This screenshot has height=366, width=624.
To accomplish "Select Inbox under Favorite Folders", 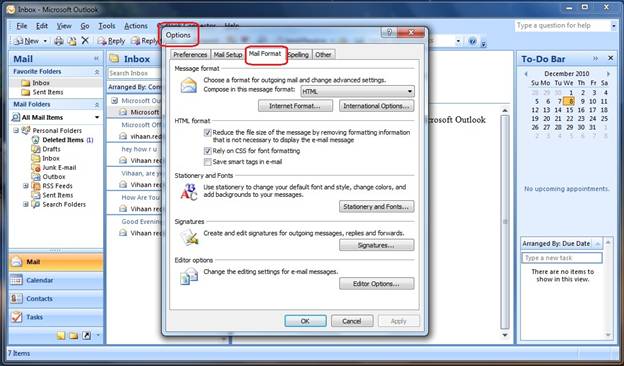I will pyautogui.click(x=41, y=83).
